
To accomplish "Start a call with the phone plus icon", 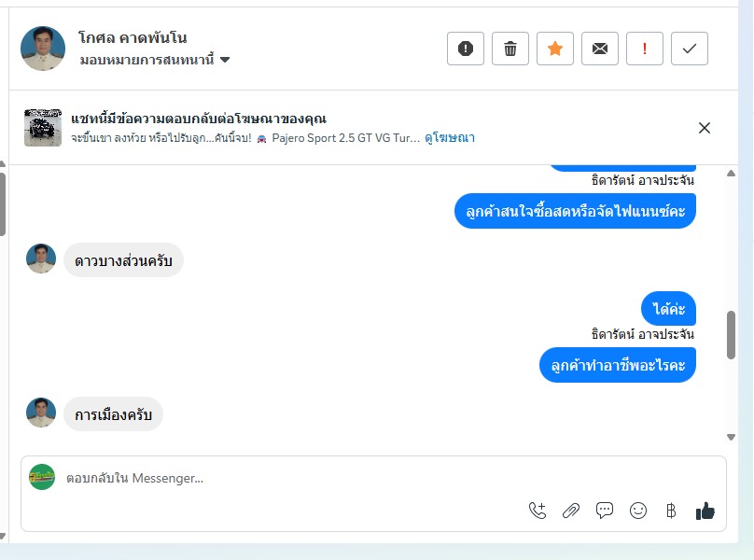I will point(538,511).
